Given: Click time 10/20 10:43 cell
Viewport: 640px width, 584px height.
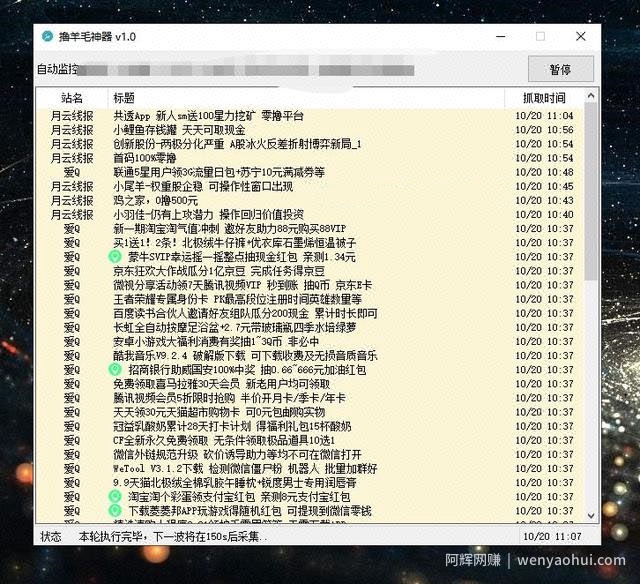Looking at the screenshot, I should coord(544,200).
